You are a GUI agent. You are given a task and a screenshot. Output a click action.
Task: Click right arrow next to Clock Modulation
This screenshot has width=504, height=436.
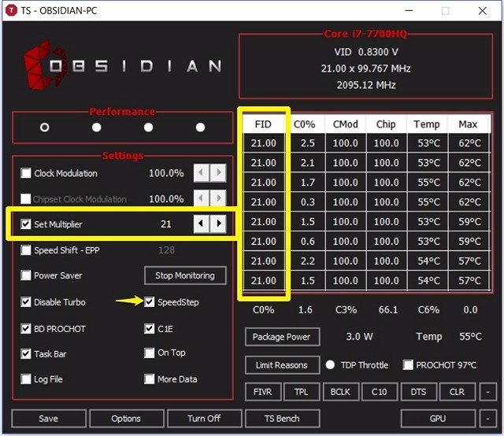[217, 173]
